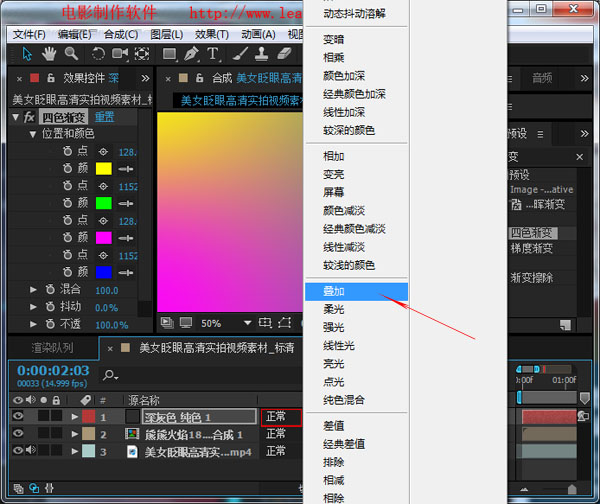
Task: Mute audio of layer 3 mp4
Action: [x=31, y=451]
